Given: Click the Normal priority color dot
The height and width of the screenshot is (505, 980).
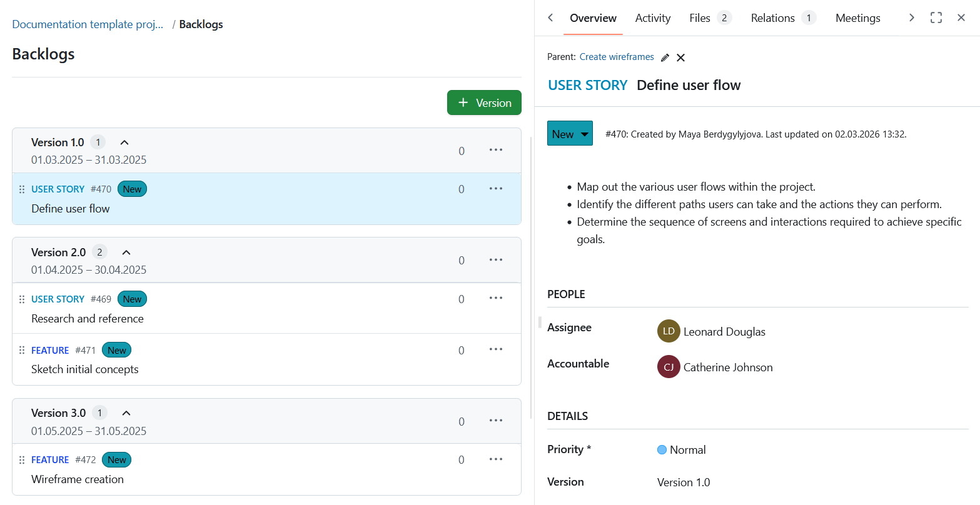Looking at the screenshot, I should 662,449.
